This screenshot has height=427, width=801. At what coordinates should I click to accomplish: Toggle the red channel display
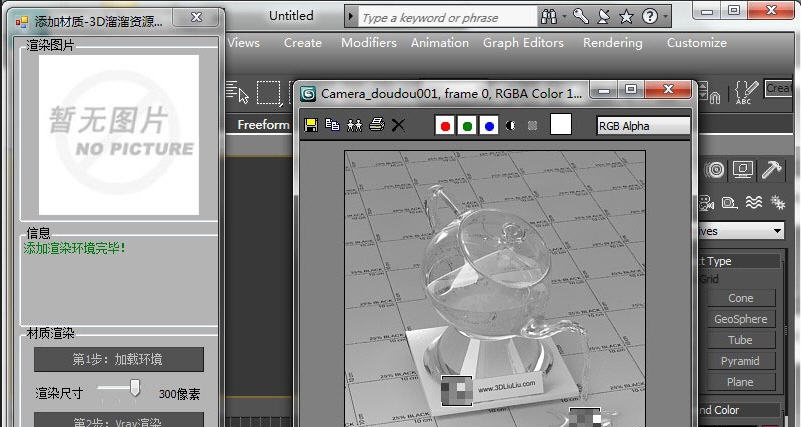(x=445, y=125)
